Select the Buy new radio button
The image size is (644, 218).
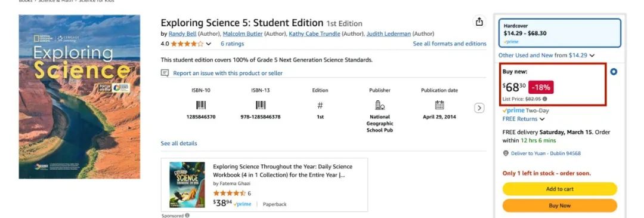pyautogui.click(x=614, y=72)
